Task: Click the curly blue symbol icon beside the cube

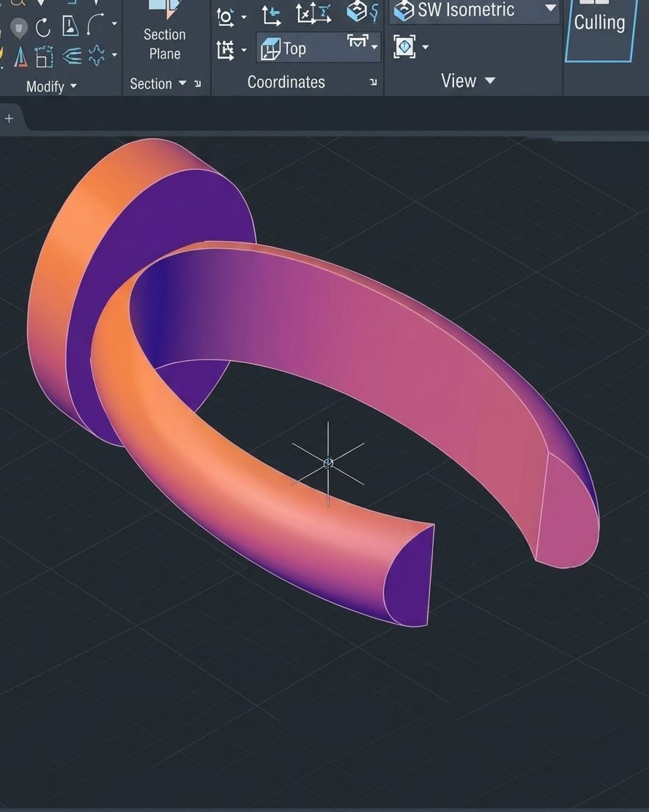Action: click(x=374, y=12)
